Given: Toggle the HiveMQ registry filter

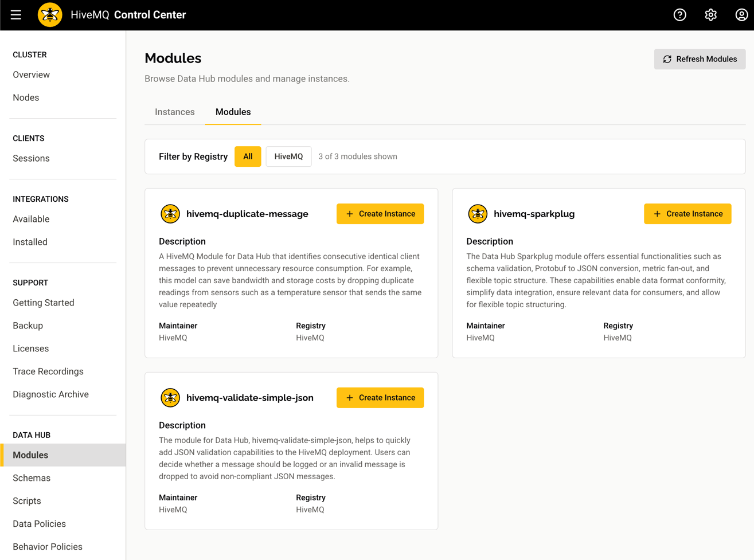Looking at the screenshot, I should (x=288, y=156).
